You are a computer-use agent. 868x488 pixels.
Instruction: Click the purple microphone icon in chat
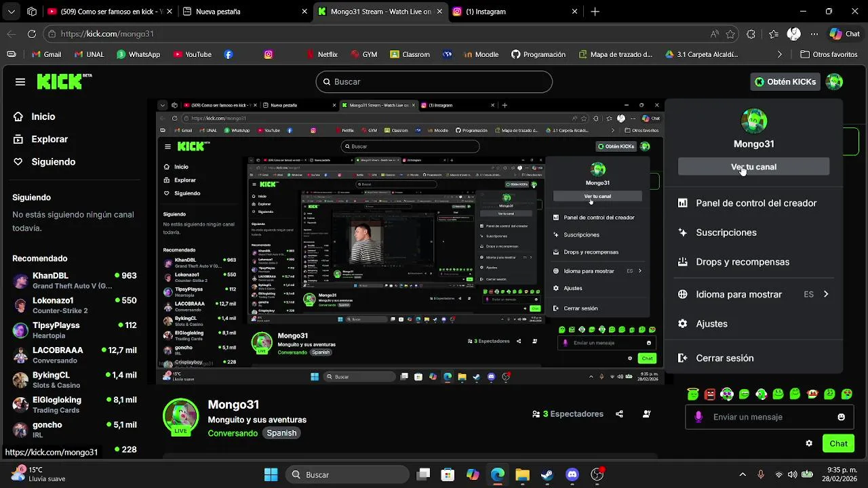(x=698, y=417)
